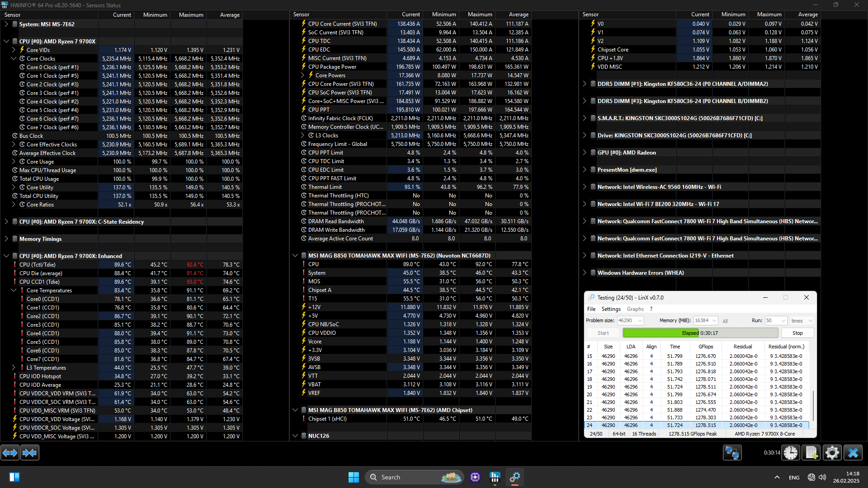Viewport: 868px width, 488px height.
Task: Open the LinX File menu
Action: (x=591, y=309)
